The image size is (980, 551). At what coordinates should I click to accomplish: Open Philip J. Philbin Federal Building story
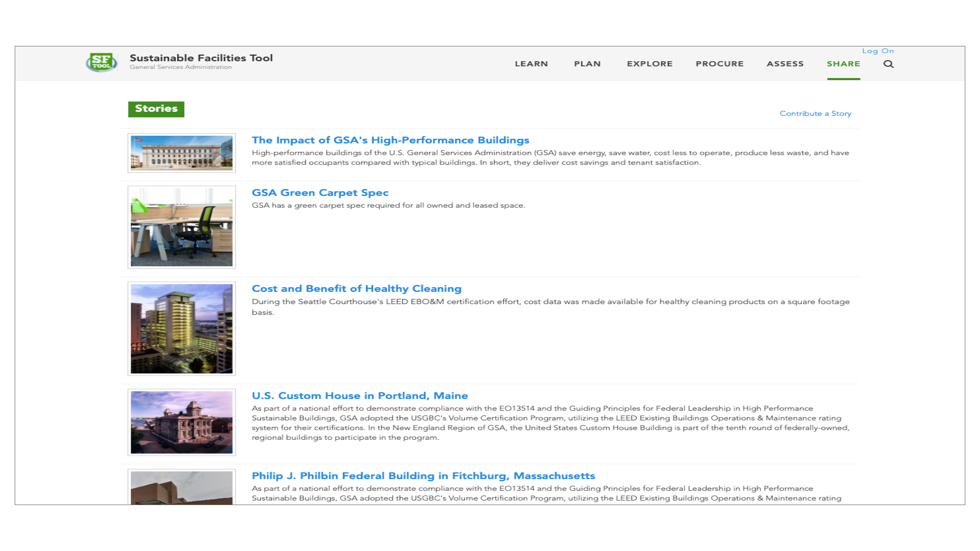[x=423, y=475]
